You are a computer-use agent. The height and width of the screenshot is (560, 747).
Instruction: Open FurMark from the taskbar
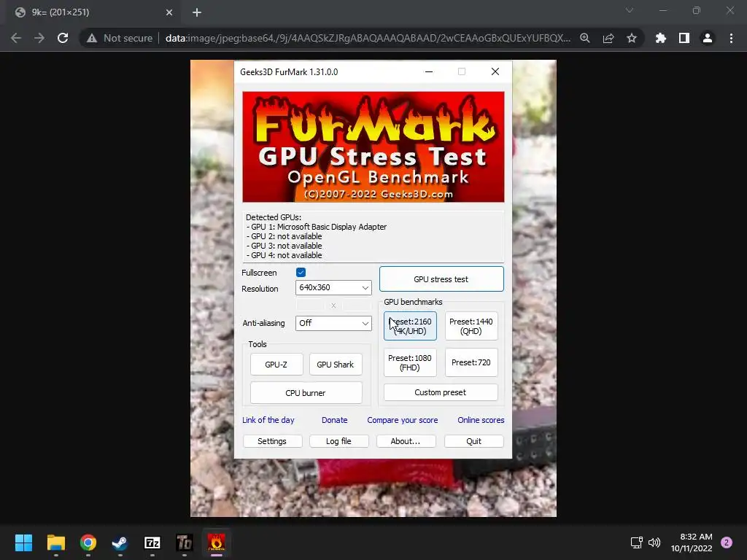[216, 542]
